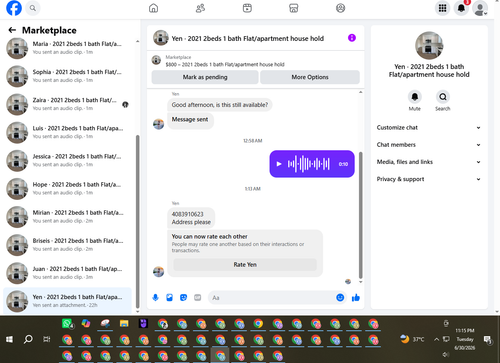500x363 pixels.
Task: Click More Options button
Action: (x=310, y=77)
